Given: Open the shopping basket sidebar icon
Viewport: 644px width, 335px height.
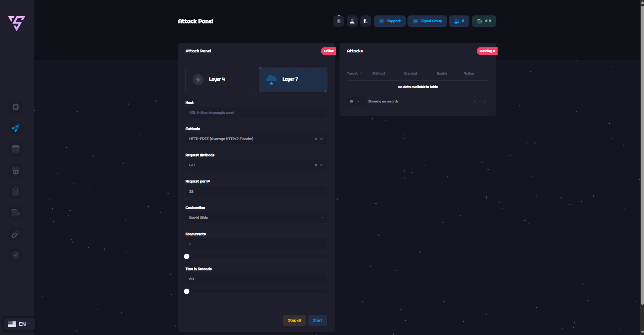Looking at the screenshot, I should coord(15,171).
